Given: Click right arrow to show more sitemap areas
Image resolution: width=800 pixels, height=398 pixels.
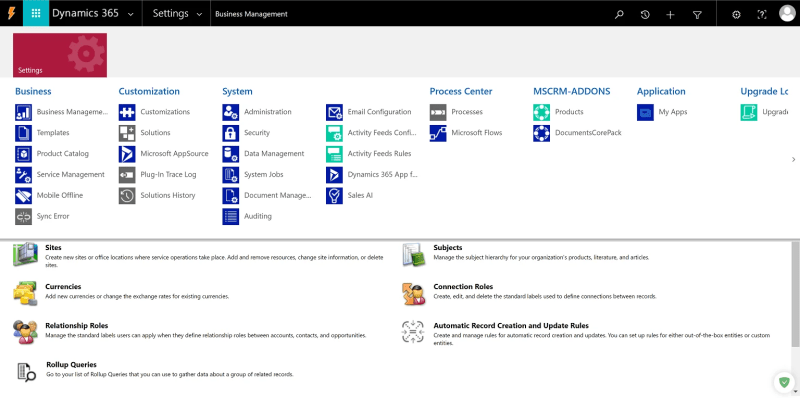Looking at the screenshot, I should pyautogui.click(x=793, y=160).
